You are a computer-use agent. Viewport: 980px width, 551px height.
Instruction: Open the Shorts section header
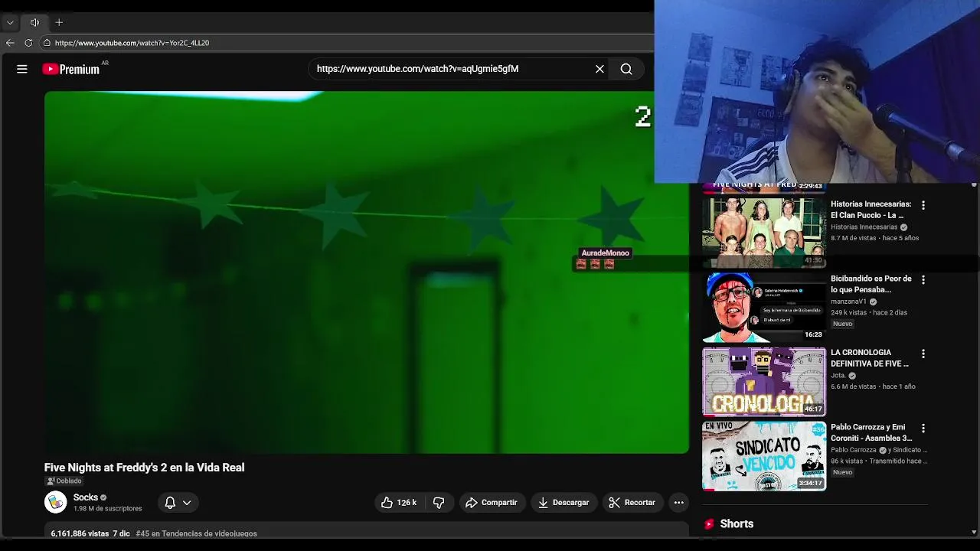click(737, 523)
